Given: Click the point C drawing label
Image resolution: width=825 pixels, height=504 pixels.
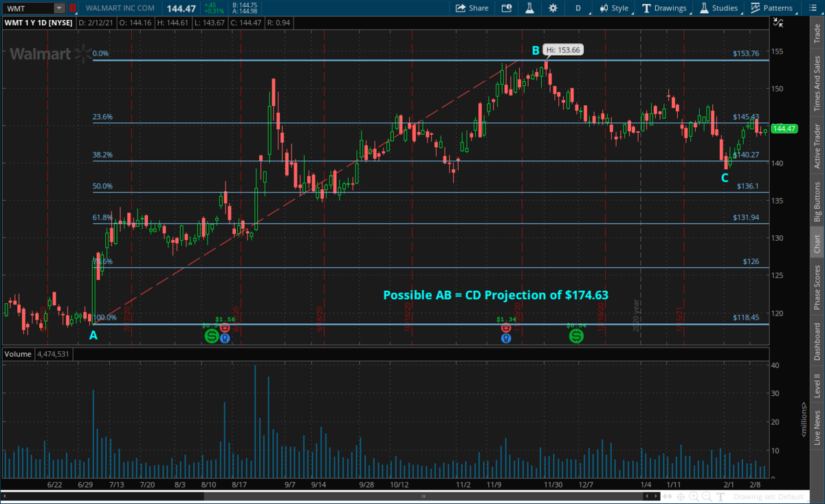Looking at the screenshot, I should [x=724, y=178].
